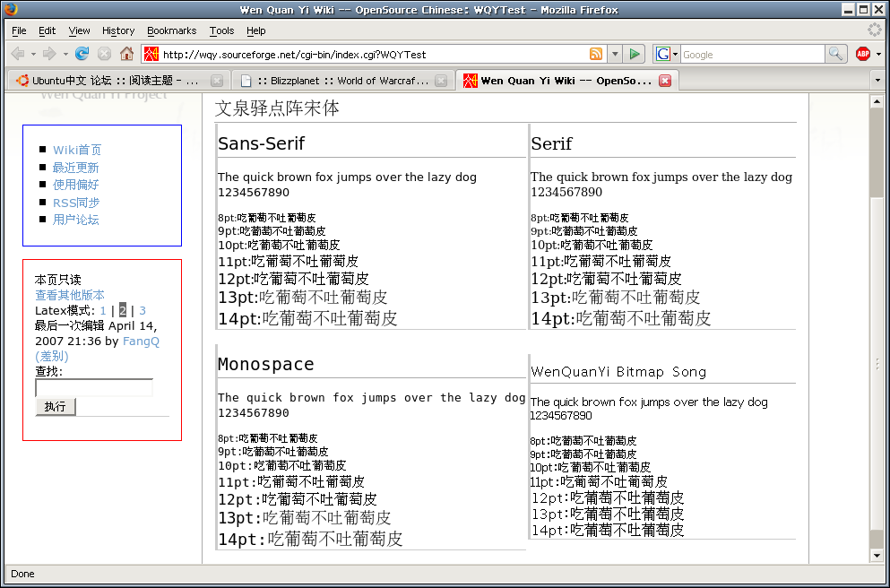Screen dimensions: 890x588
Task: Open the Bookmarks menu
Action: pos(171,30)
